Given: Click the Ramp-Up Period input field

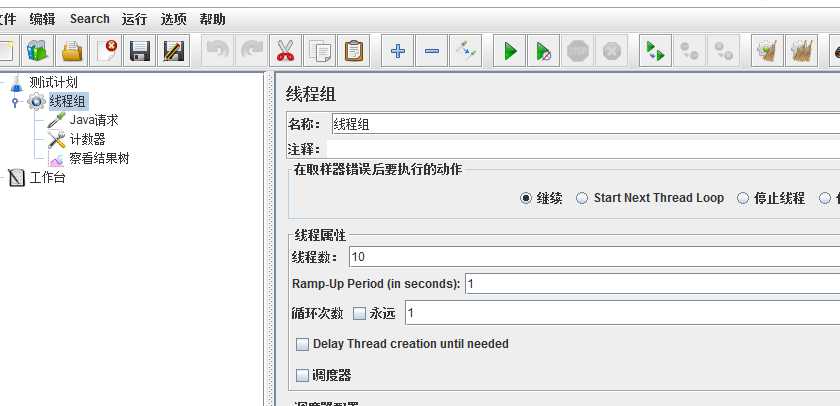Looking at the screenshot, I should point(652,284).
